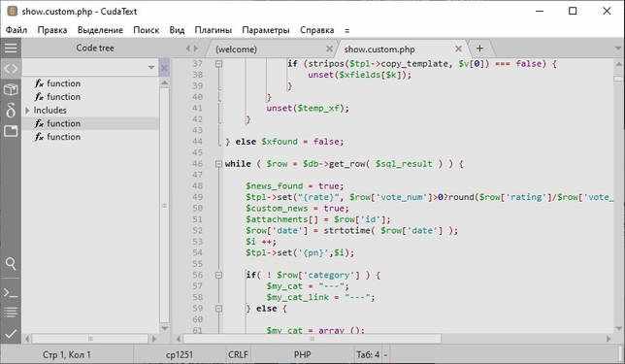Open the Поиск menu

(146, 30)
